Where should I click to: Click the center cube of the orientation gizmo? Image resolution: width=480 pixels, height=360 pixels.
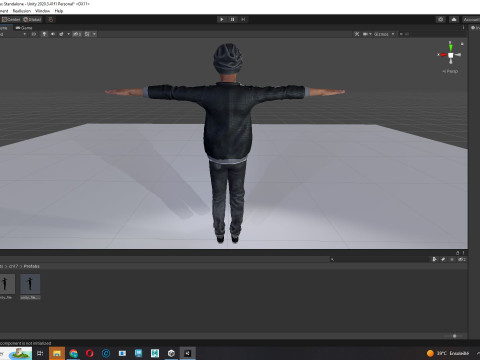click(450, 55)
